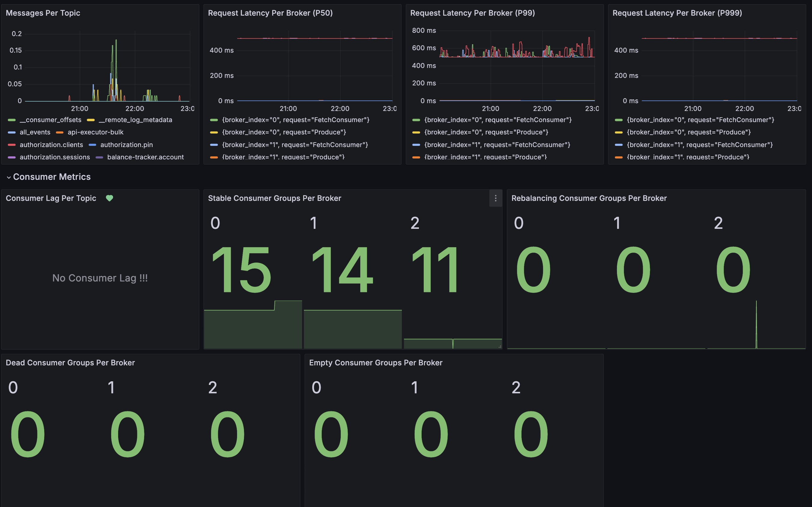Toggle broker 0 Produce series in P99 legend
812x507 pixels.
click(x=486, y=132)
